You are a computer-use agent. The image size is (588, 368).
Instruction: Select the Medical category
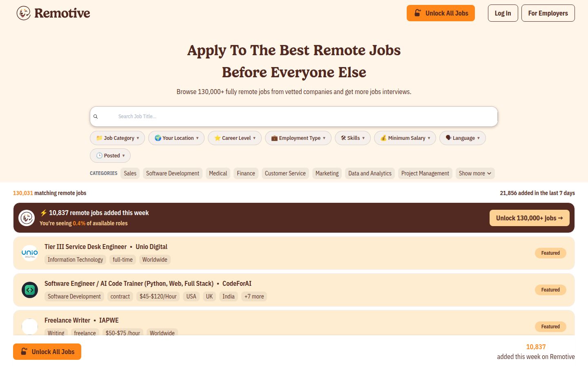pyautogui.click(x=218, y=173)
